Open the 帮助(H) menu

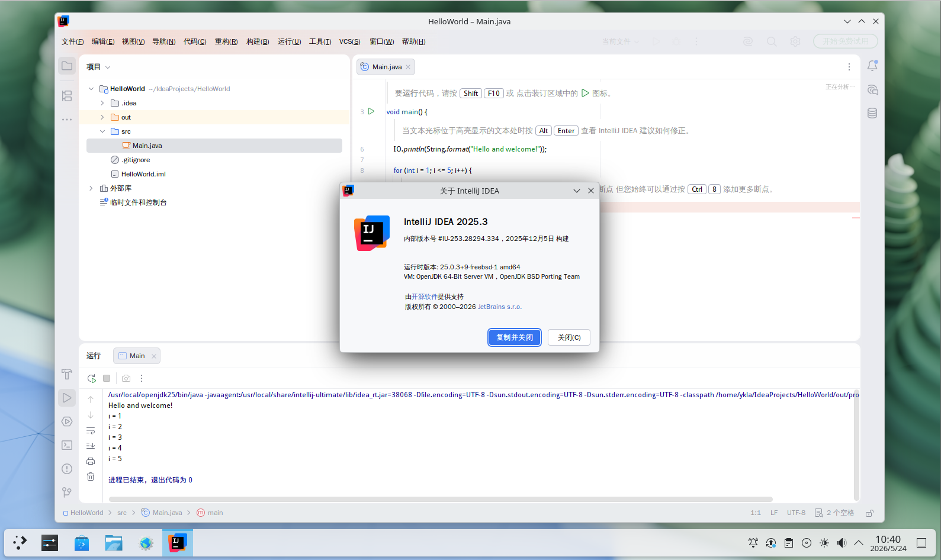(x=414, y=41)
